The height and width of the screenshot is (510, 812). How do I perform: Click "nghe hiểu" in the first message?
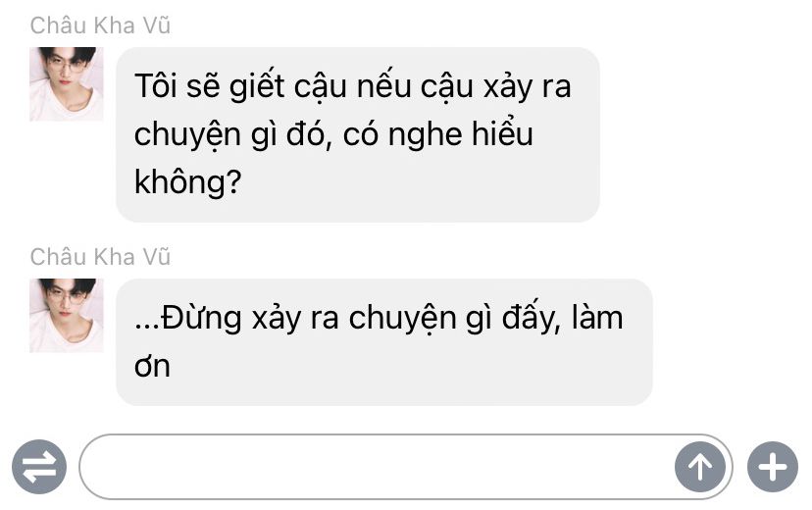point(460,133)
